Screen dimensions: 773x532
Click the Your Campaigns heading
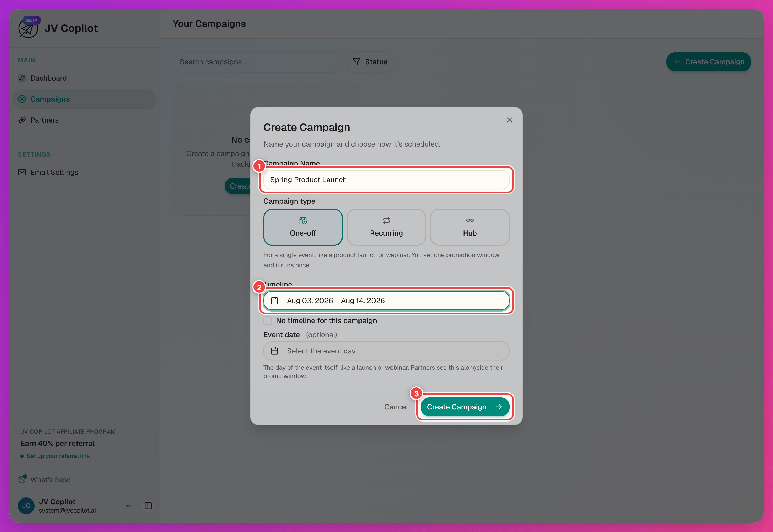(x=209, y=24)
